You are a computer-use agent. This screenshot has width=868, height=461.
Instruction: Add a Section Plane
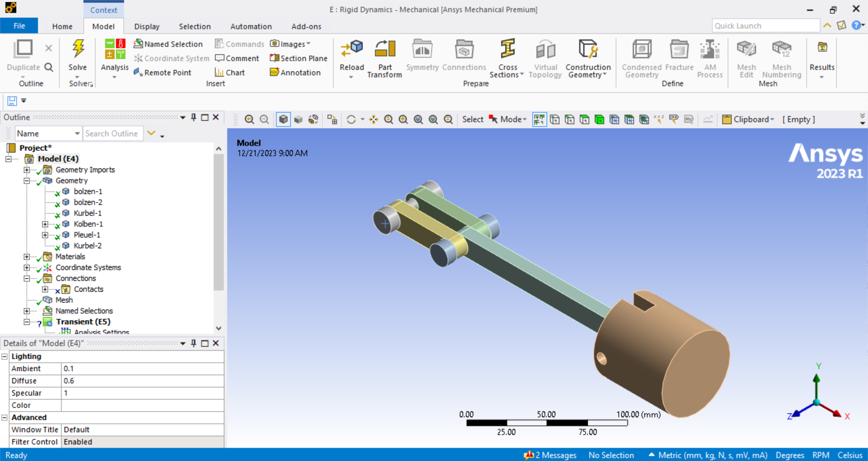[x=298, y=58]
